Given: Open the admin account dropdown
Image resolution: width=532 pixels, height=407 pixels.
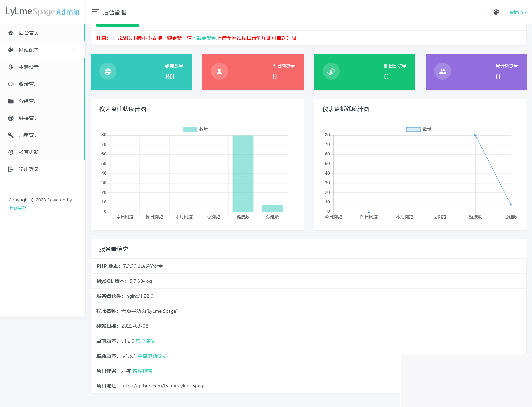Looking at the screenshot, I should [x=517, y=12].
